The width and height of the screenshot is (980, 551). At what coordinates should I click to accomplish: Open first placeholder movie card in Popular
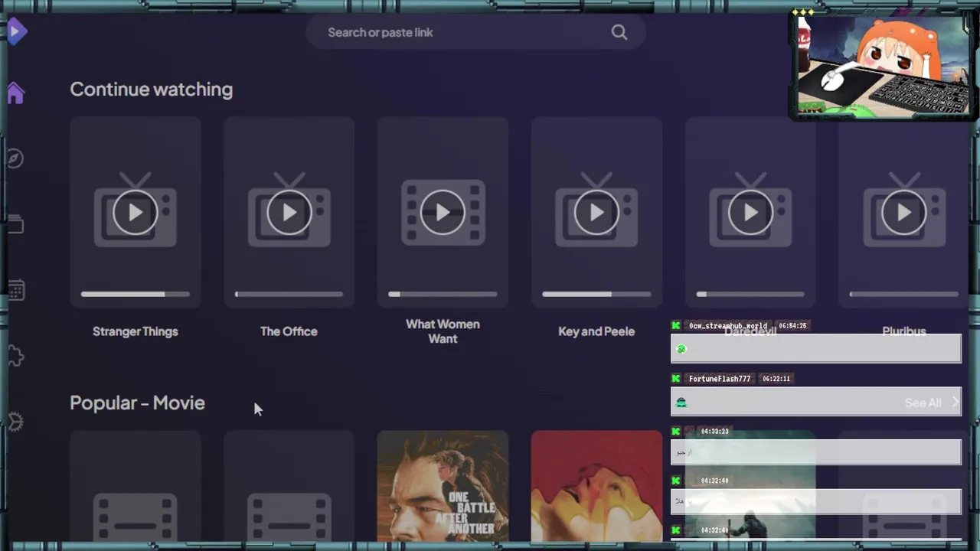[x=136, y=487]
